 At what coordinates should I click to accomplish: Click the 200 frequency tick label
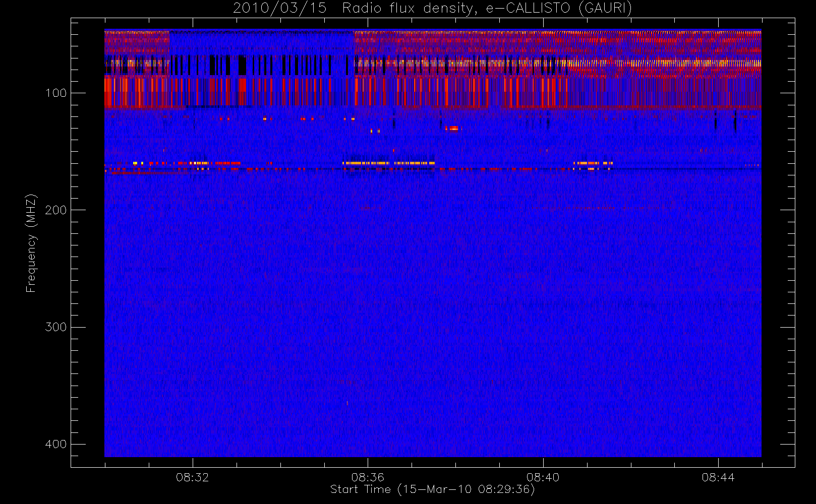pyautogui.click(x=55, y=210)
